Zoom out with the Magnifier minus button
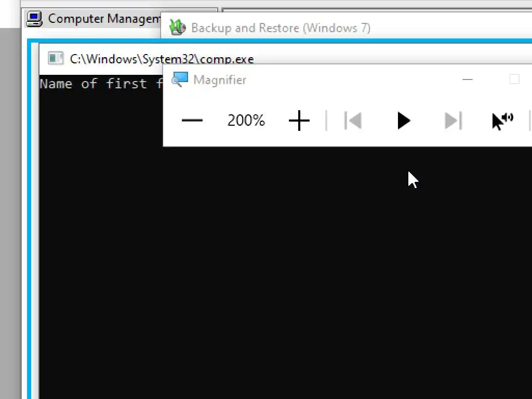Screen dimensions: 532x399 click(192, 121)
